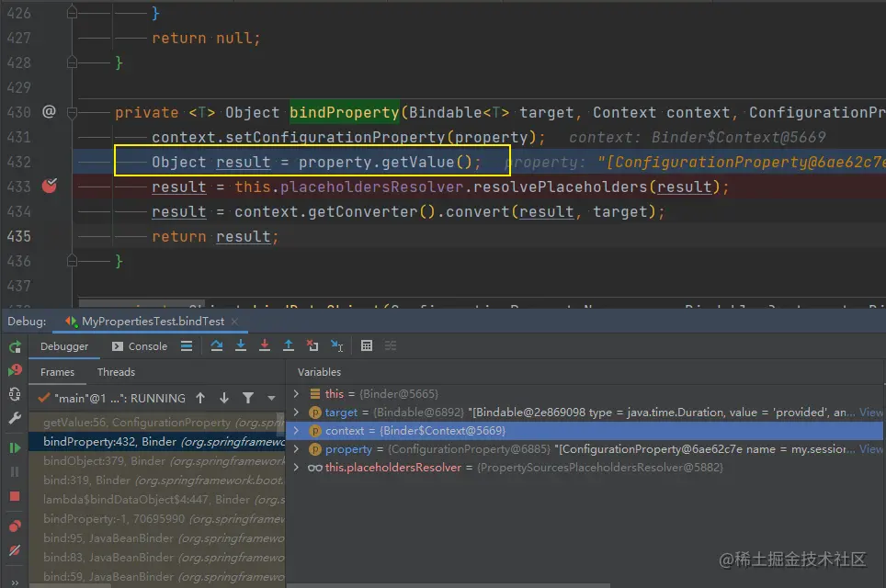Select frame bind:95, JavaBeanBinder
Viewport: 886px width, 588px height.
pos(157,538)
